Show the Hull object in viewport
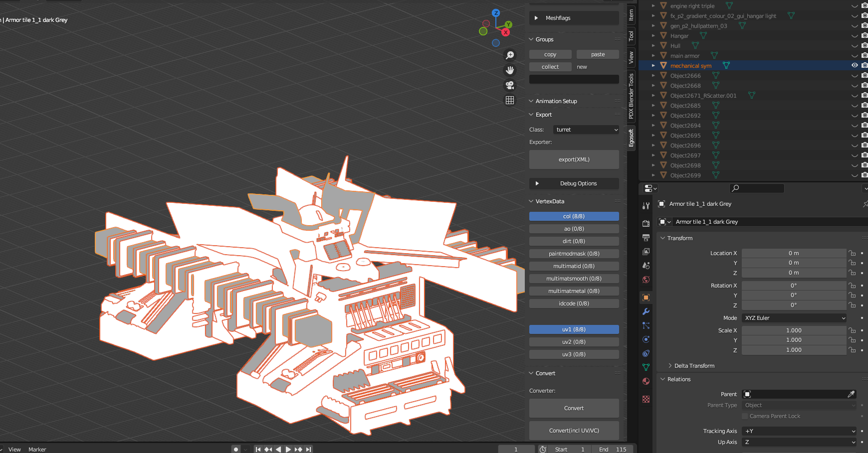 point(855,45)
